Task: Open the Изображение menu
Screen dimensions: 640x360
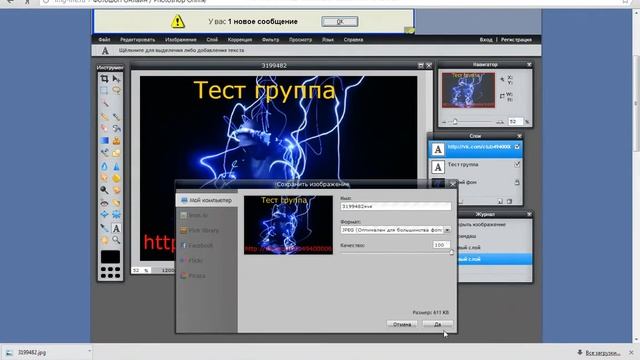Action: coord(181,40)
